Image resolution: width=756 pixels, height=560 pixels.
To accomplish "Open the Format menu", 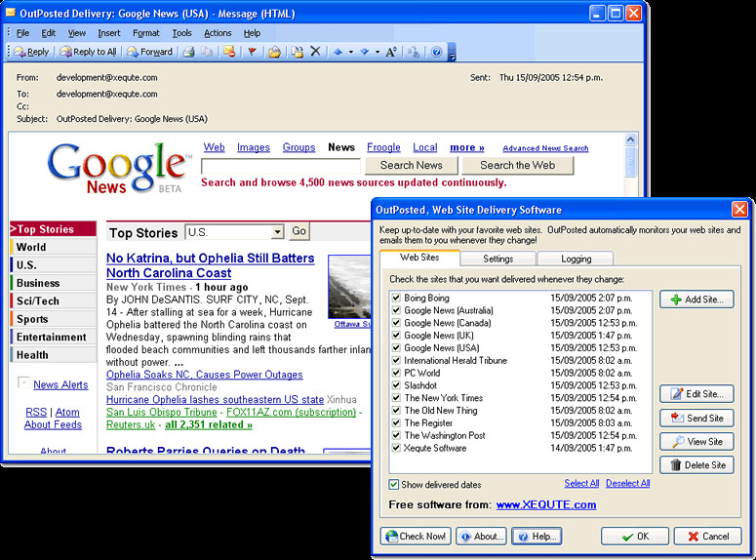I will coord(146,33).
